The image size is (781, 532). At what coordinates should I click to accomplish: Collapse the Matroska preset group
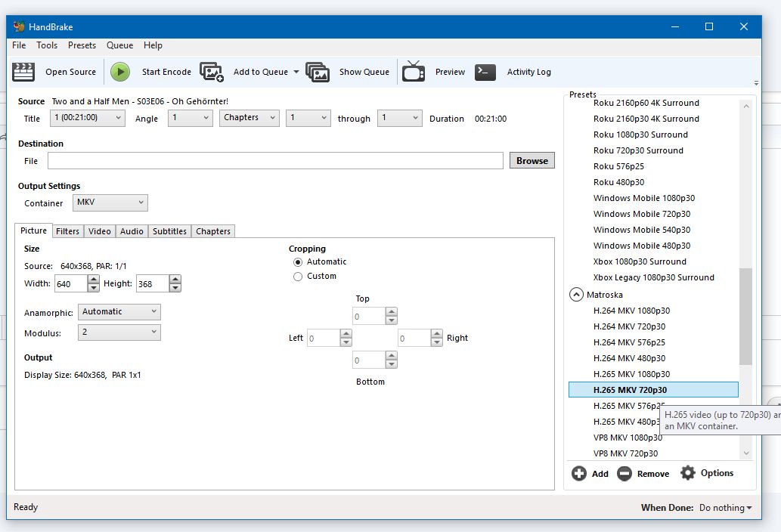pos(576,295)
